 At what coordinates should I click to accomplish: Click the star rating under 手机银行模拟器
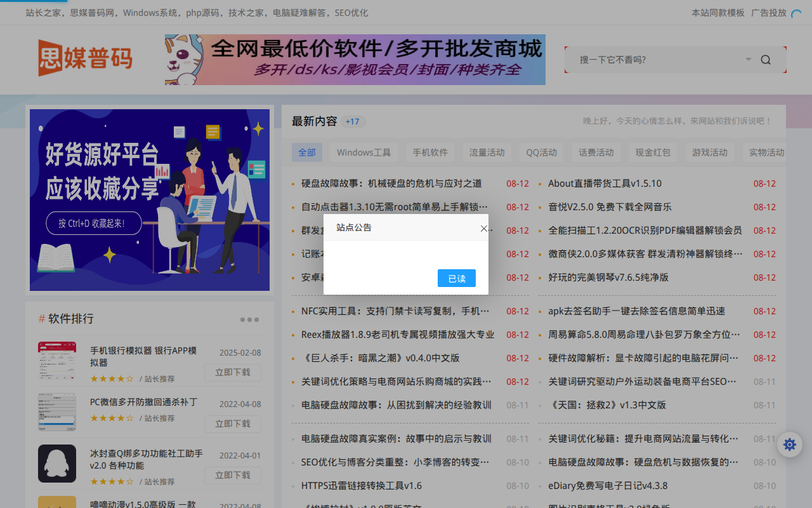112,378
